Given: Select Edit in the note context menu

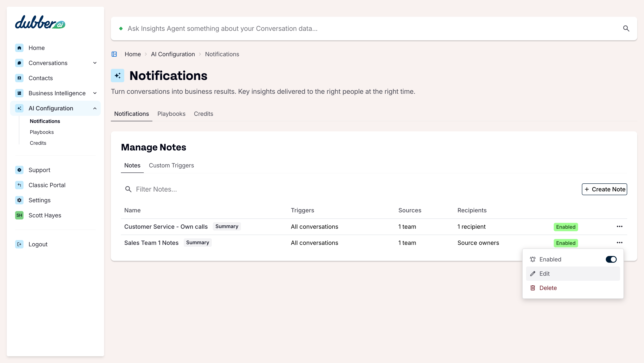Looking at the screenshot, I should point(573,274).
